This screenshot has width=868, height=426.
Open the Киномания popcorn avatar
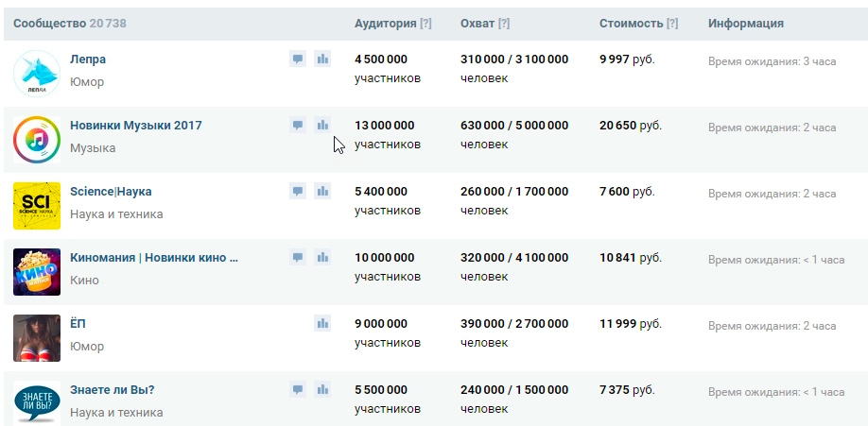tap(37, 272)
